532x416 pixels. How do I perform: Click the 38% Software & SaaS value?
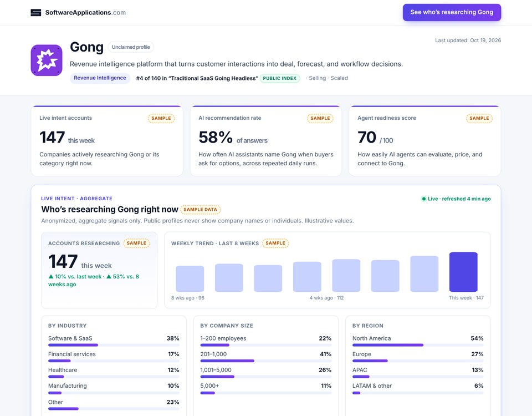tap(173, 338)
